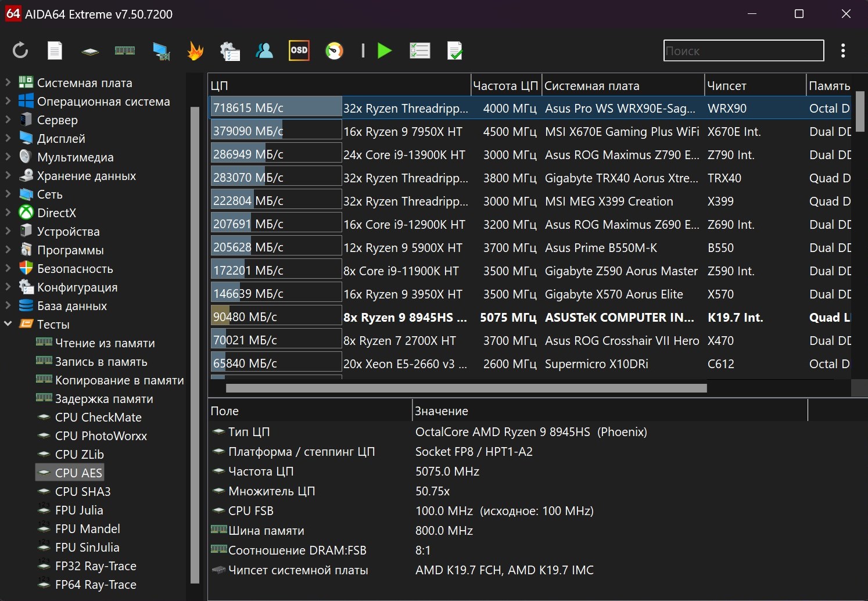868x601 pixels.
Task: Open the gauge sensor panel icon
Action: pos(334,51)
